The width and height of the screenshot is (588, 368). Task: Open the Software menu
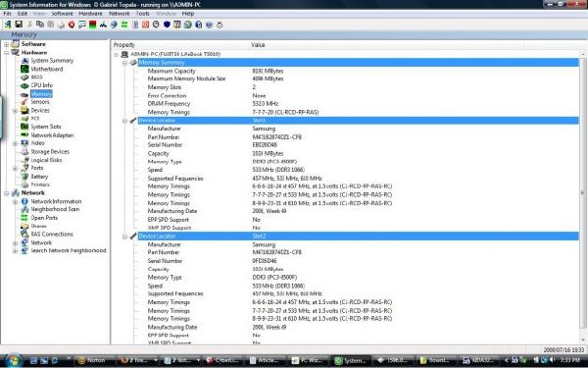(62, 13)
